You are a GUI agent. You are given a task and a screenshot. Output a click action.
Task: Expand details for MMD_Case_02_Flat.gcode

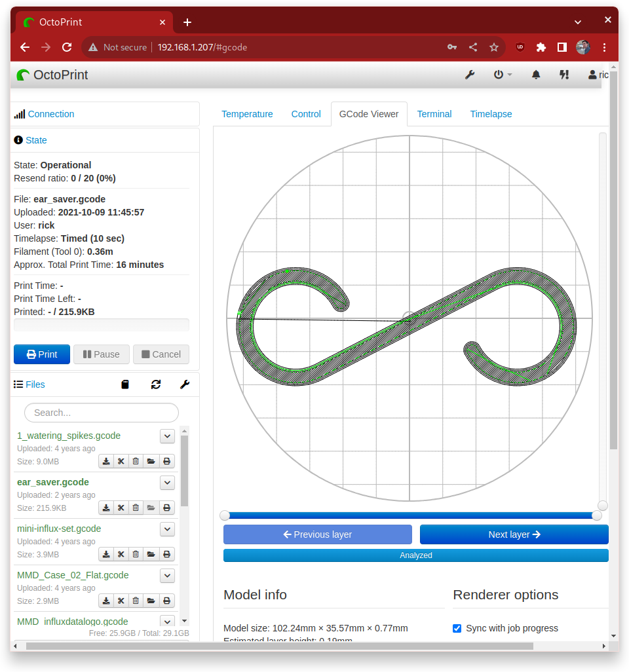(x=167, y=576)
